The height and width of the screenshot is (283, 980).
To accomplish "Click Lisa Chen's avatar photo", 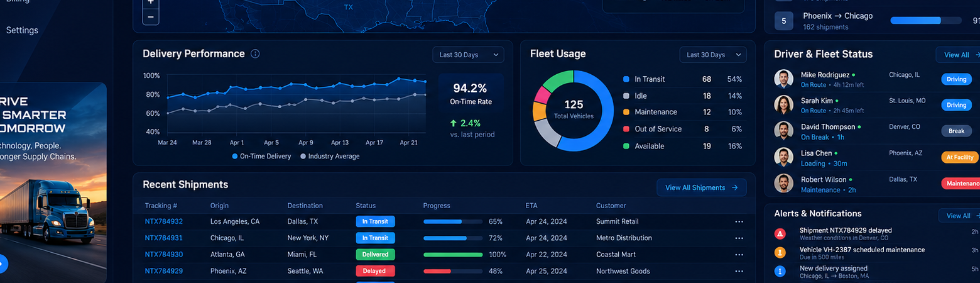I will click(x=783, y=157).
